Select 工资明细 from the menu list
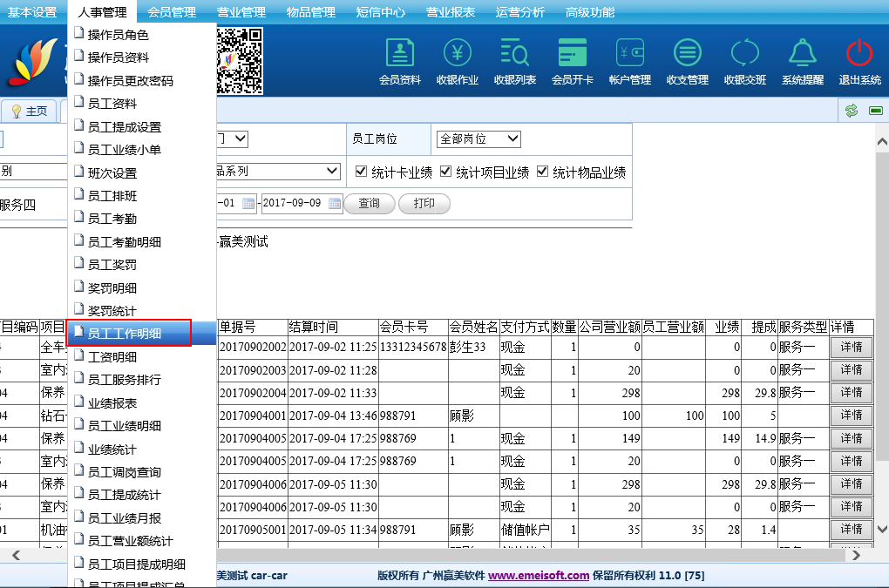 click(x=112, y=357)
